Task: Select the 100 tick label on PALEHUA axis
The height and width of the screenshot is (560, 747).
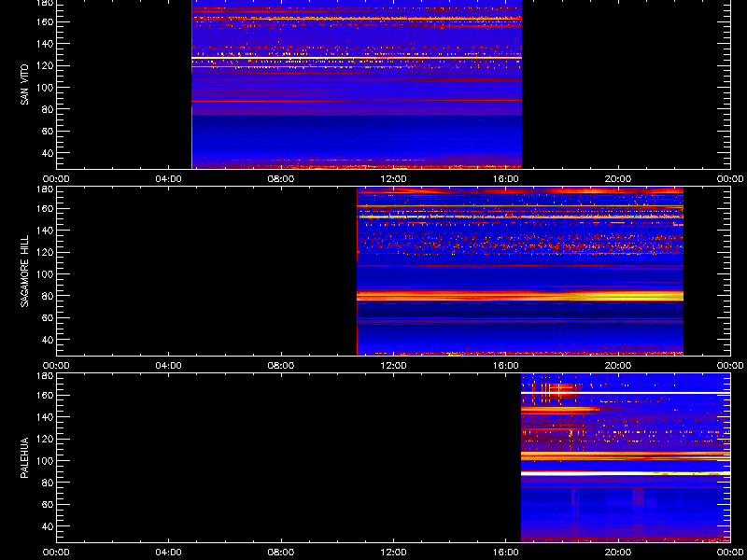Action: (x=47, y=461)
